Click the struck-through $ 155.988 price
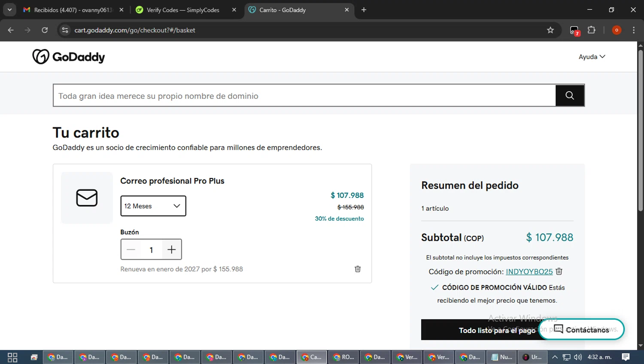644x364 pixels. (350, 207)
